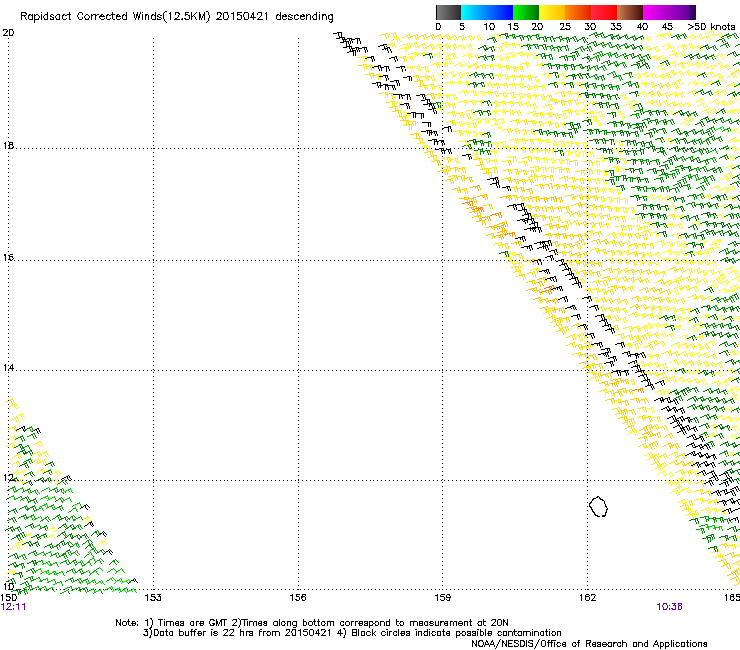Click the chart title 'Rapidscat Corrected Winds(12.5KM)'
The image size is (740, 650).
(x=115, y=17)
